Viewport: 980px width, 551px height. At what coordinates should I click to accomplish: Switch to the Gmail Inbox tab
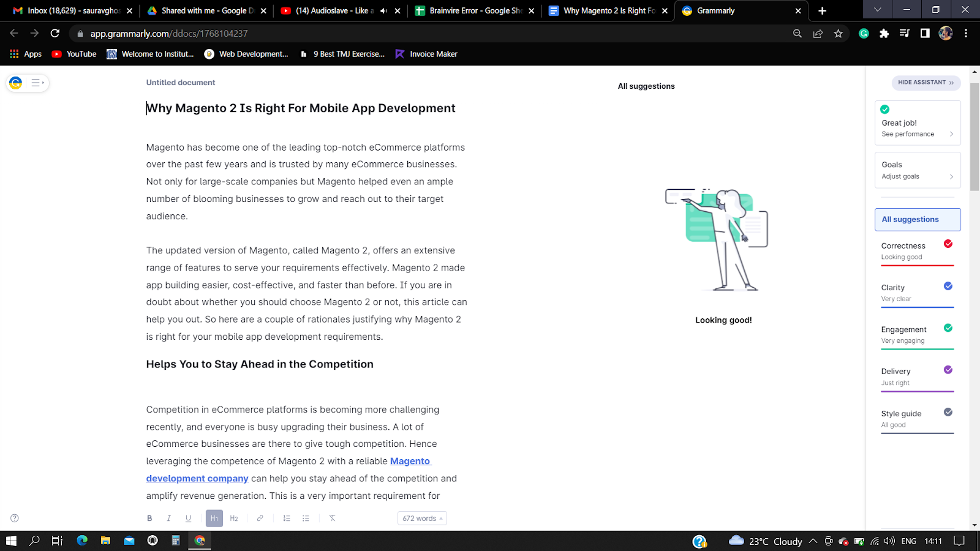tap(73, 10)
